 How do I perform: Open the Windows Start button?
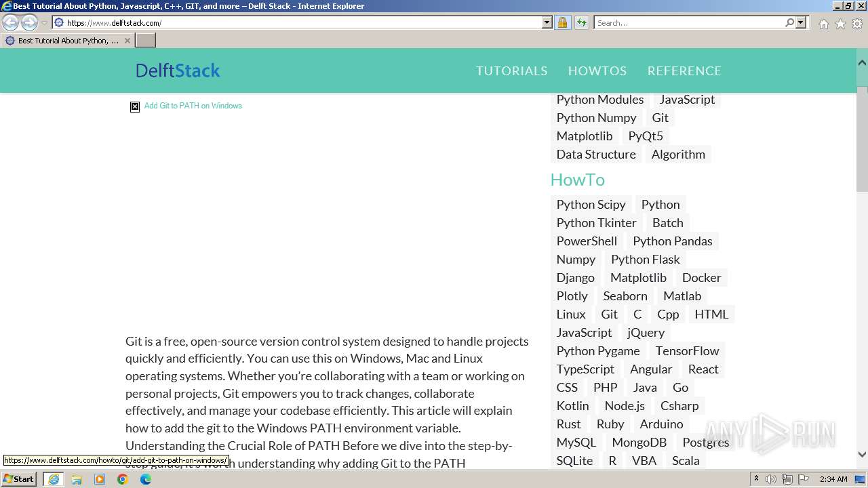click(19, 479)
